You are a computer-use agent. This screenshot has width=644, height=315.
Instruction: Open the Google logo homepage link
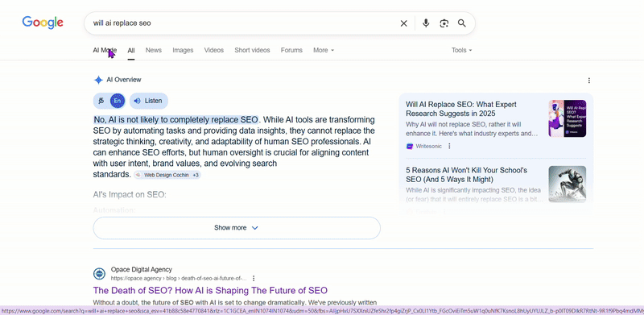[43, 23]
